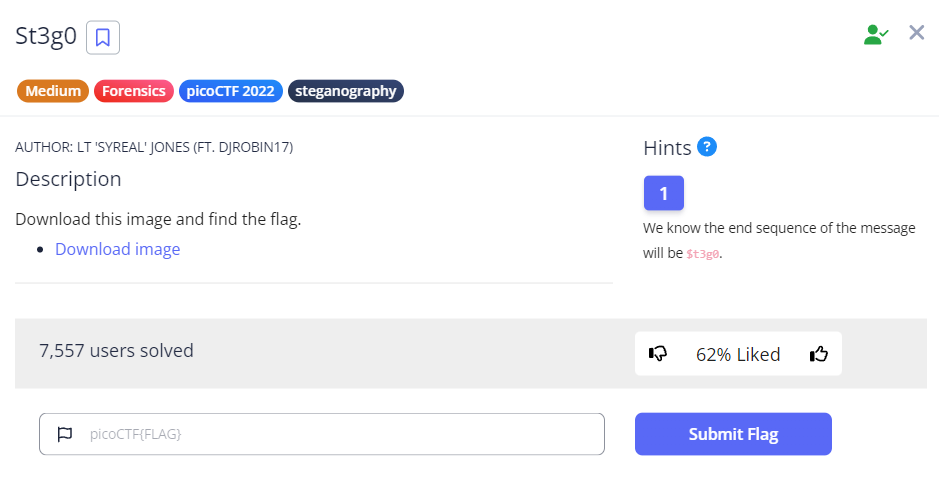This screenshot has width=939, height=486.
Task: Filter by the Forensics category tag
Action: click(134, 91)
